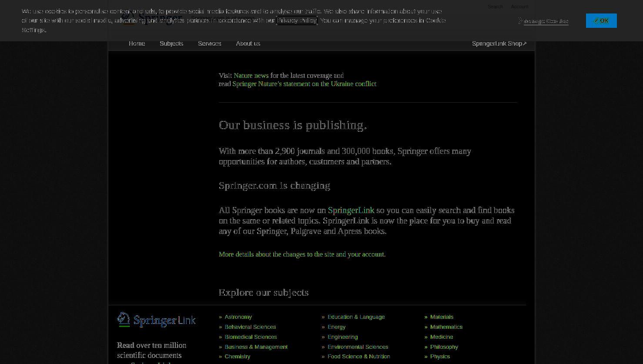
Task: Click the Search link at top
Action: click(x=495, y=7)
